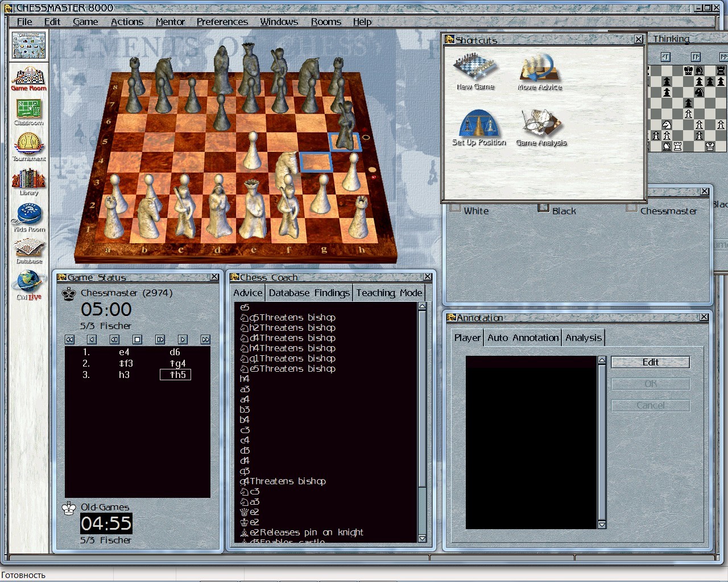Click the Edit button in Annotation
Screen dimensions: 728x582
tap(651, 362)
